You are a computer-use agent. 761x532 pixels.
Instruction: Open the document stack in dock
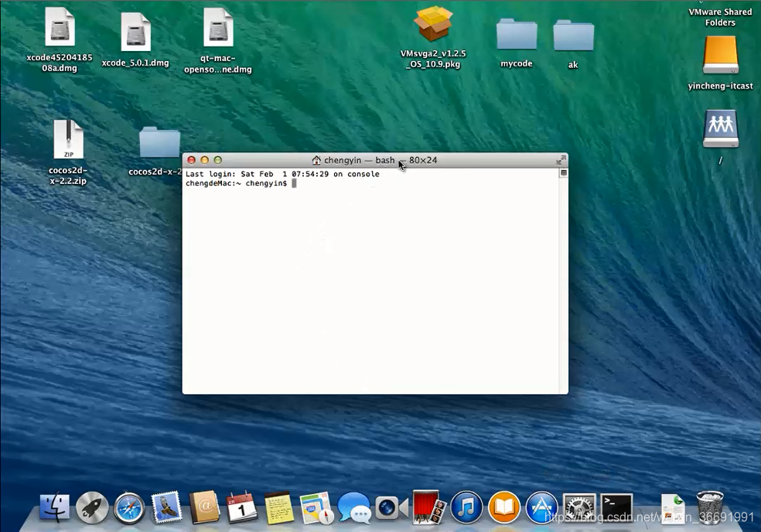click(673, 508)
